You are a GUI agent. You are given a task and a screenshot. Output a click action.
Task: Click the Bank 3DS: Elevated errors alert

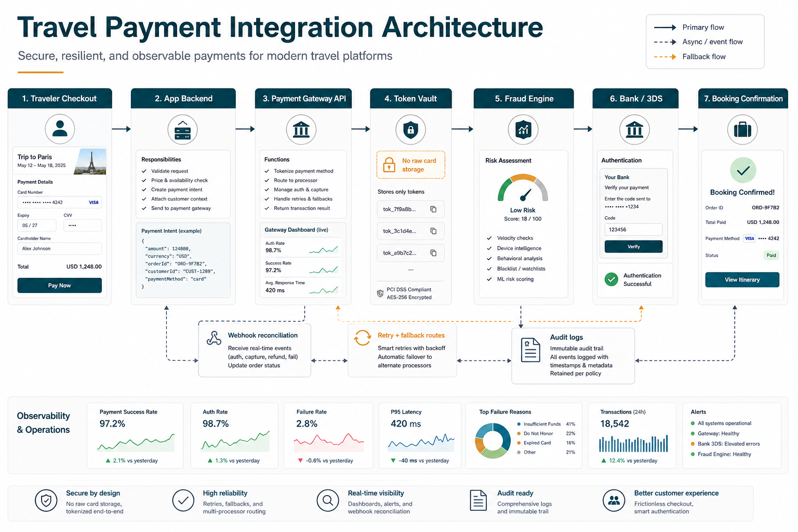click(x=725, y=444)
